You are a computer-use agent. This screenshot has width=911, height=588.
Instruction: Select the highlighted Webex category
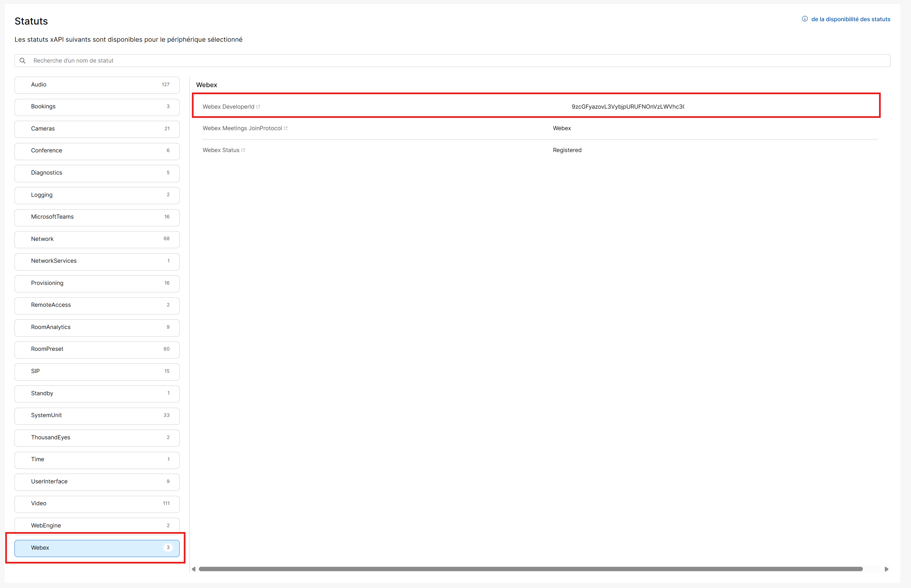(x=97, y=548)
